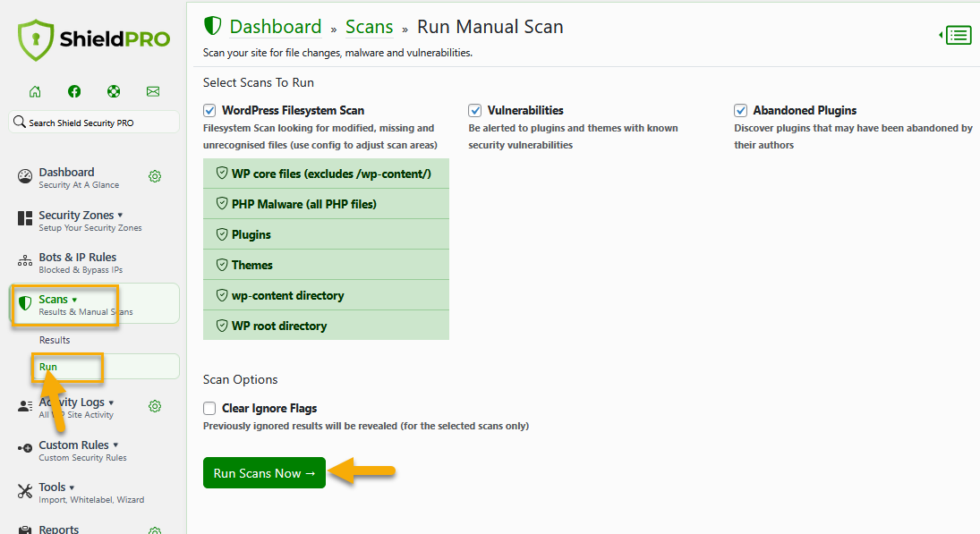Click the search magnifier icon
Viewport: 980px width, 534px height.
20,122
